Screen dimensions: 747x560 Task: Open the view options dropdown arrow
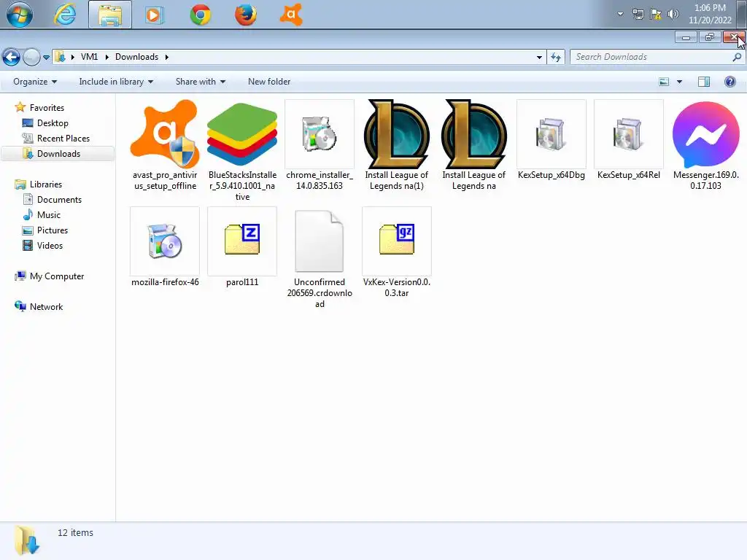click(679, 82)
